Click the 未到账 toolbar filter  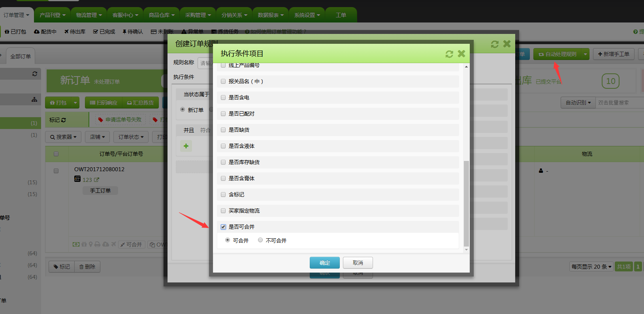point(162,32)
